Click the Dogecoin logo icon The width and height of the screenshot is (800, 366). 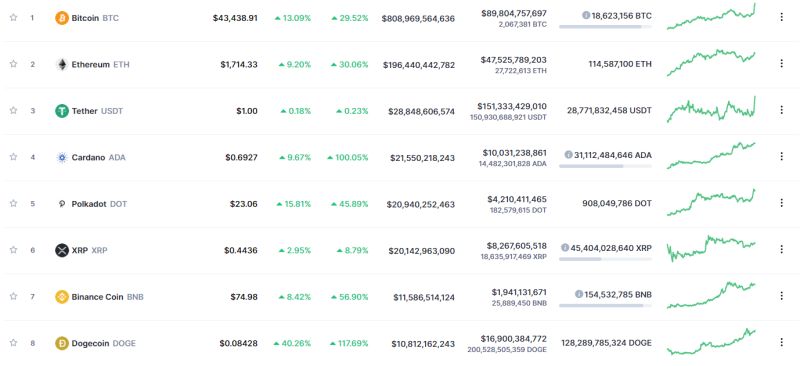pos(62,344)
